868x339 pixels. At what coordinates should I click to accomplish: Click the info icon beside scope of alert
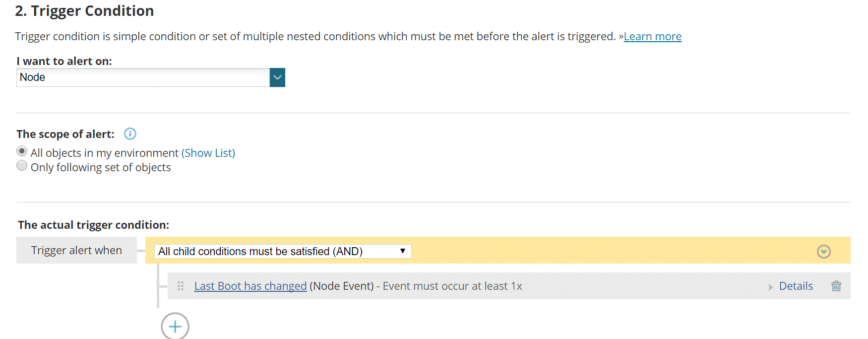130,134
